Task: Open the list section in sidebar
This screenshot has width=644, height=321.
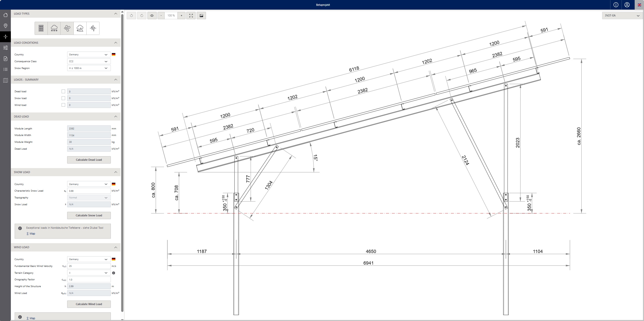Action: coord(5,69)
